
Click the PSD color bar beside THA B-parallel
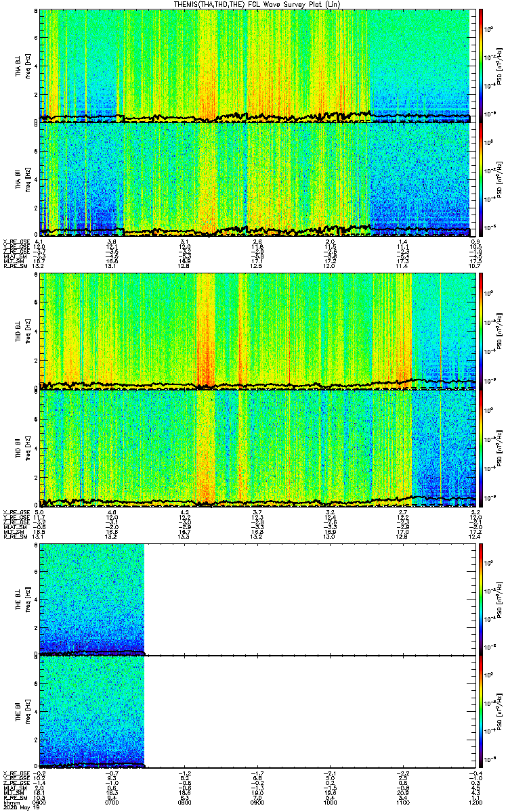coord(481,179)
